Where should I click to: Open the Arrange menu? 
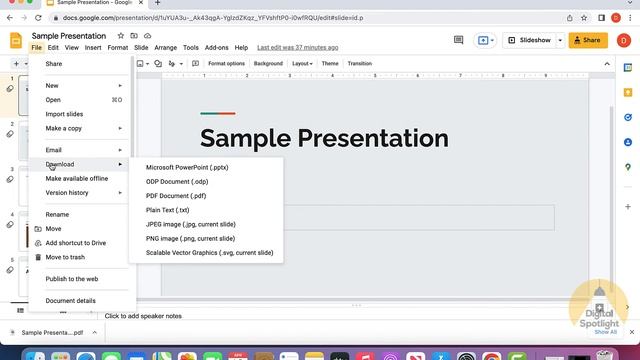point(165,48)
